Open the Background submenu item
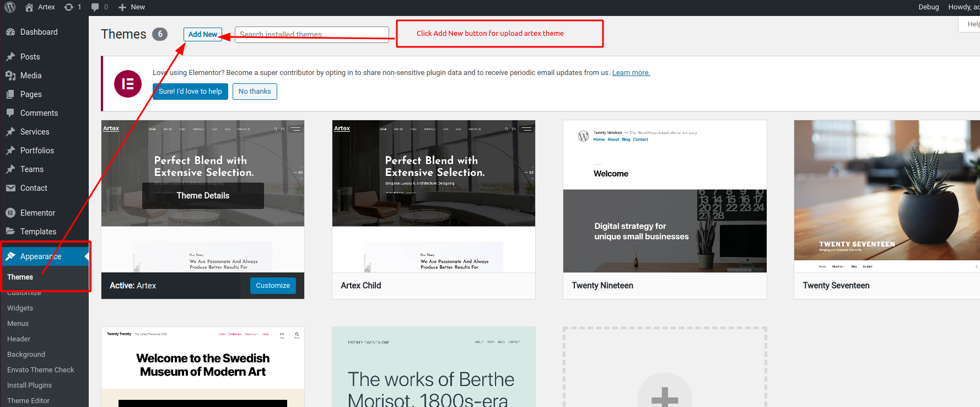 pos(26,355)
